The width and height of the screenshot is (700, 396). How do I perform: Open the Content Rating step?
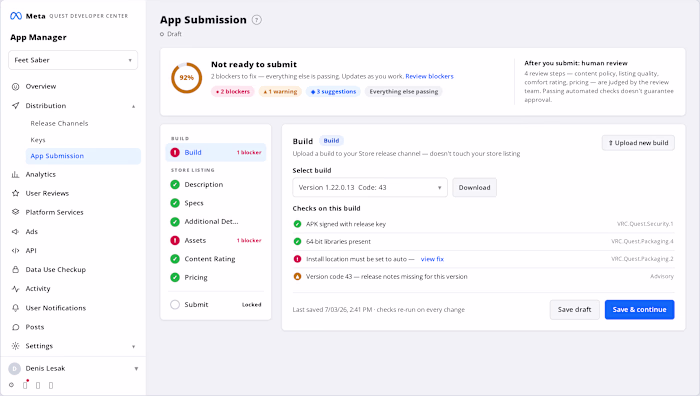point(210,258)
